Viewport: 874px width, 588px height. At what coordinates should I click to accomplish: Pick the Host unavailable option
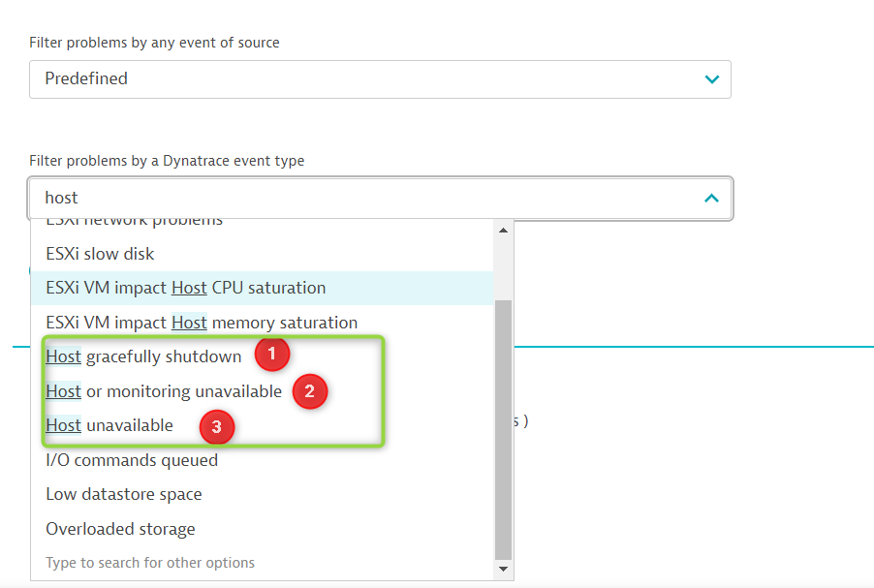[109, 425]
